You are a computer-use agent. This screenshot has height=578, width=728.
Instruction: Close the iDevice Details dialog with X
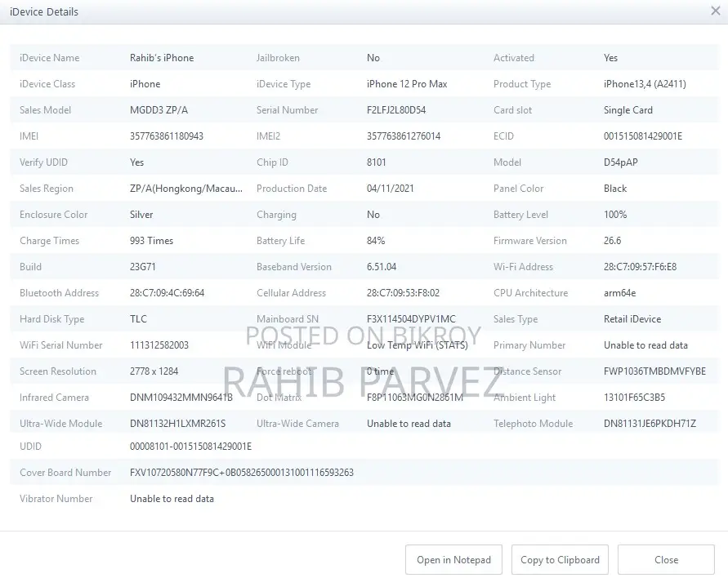tap(716, 11)
